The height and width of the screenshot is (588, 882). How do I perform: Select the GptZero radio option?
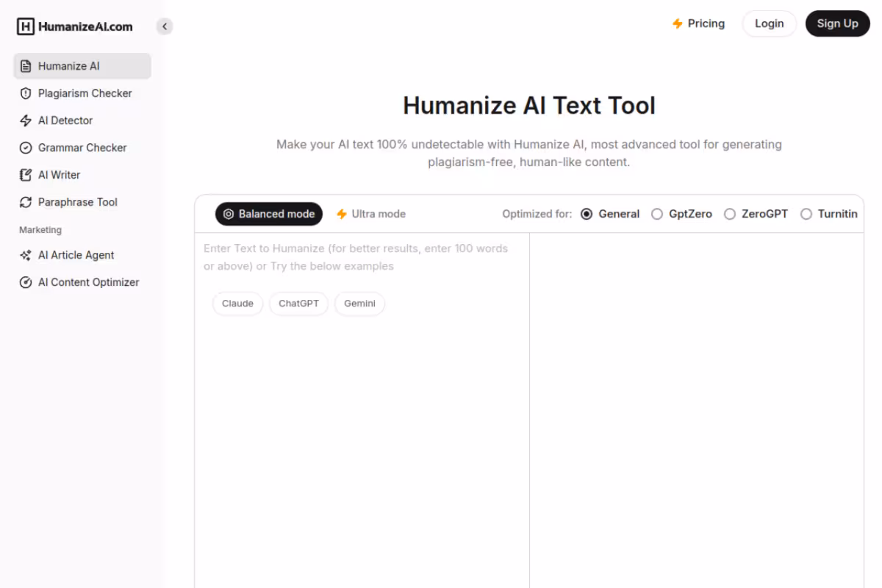click(x=657, y=214)
